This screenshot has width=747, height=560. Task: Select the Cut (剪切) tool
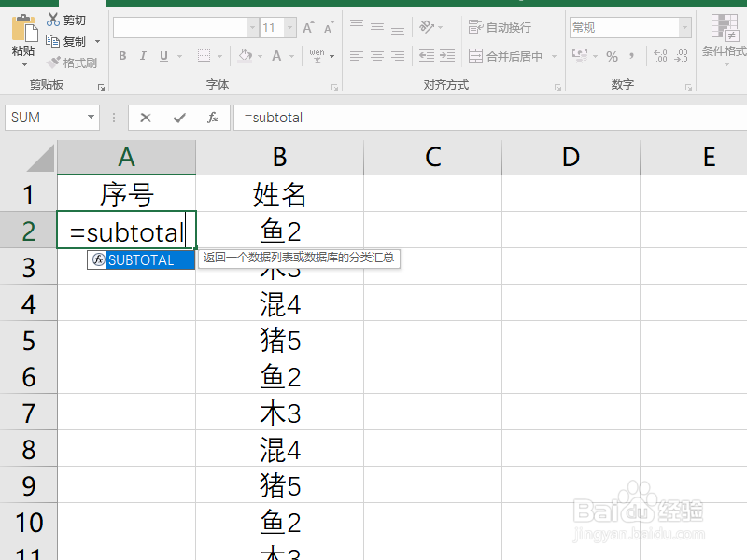(x=66, y=20)
